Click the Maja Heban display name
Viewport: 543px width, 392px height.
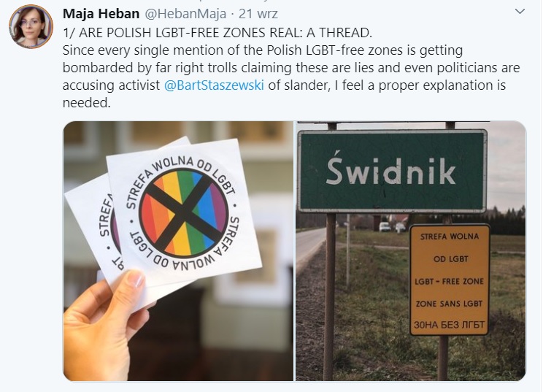[101, 14]
